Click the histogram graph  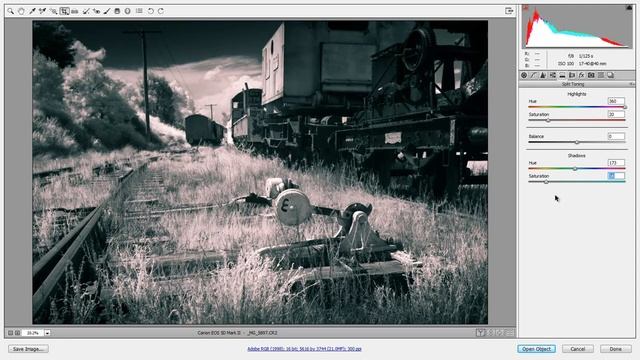pos(578,27)
